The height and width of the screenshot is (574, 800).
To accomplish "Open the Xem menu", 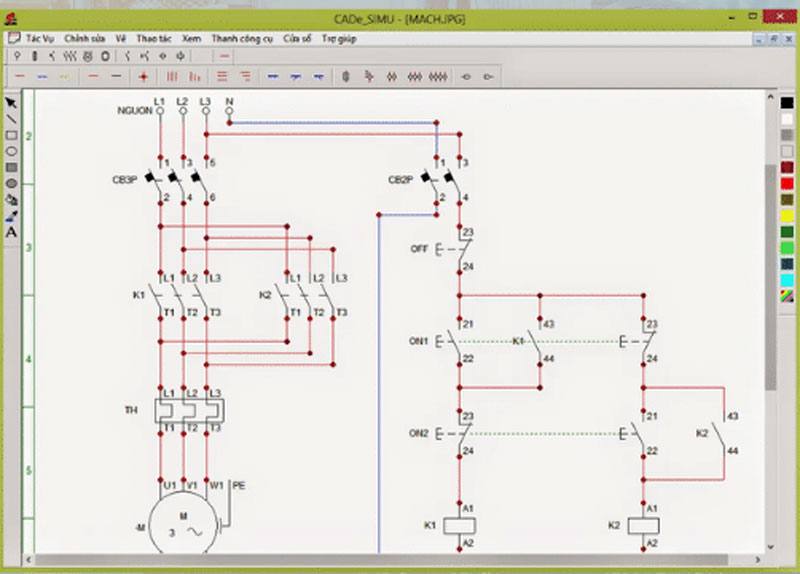I will click(x=191, y=39).
